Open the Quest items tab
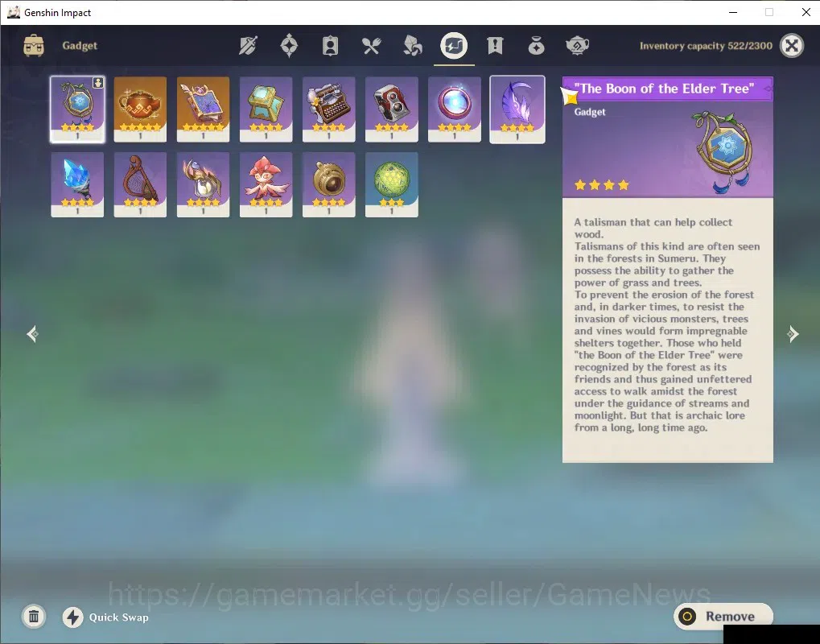Image resolution: width=820 pixels, height=644 pixels. click(x=495, y=46)
